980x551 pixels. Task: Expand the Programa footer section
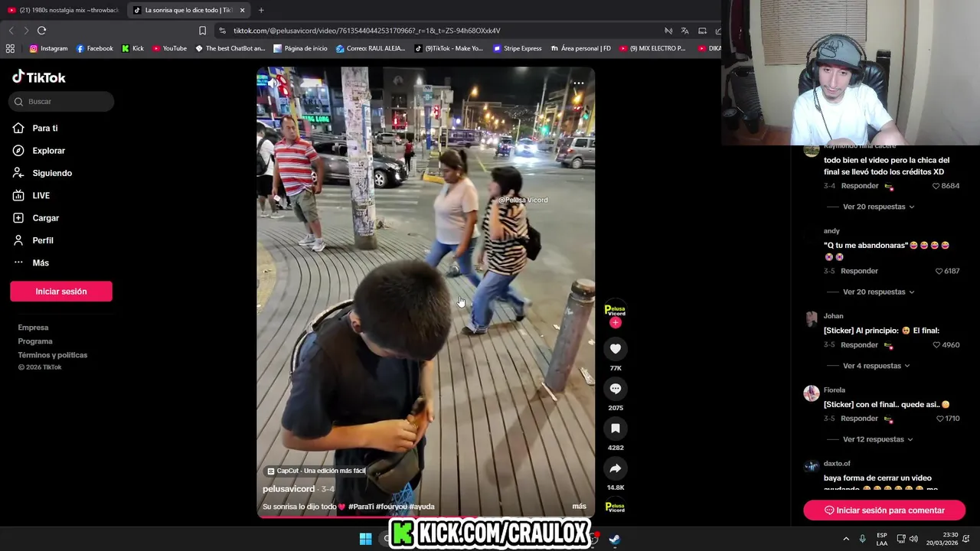[x=35, y=341]
